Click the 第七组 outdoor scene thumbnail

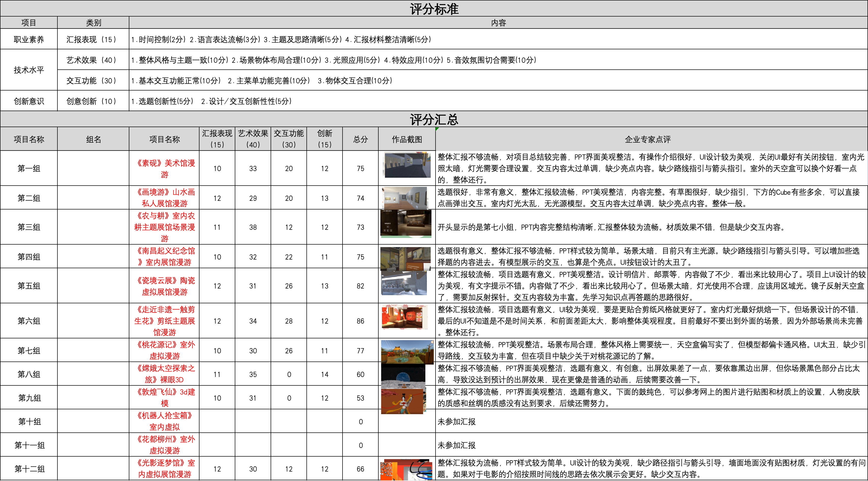pos(407,352)
